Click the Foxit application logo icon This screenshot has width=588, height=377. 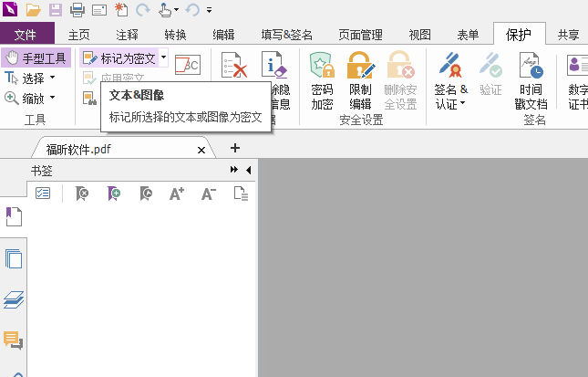10,9
